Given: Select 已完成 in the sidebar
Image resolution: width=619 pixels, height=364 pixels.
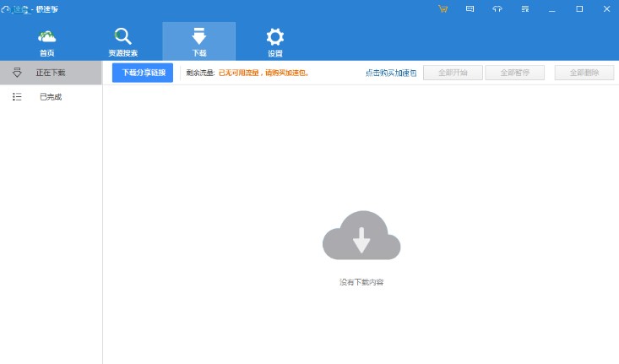Looking at the screenshot, I should (x=51, y=97).
